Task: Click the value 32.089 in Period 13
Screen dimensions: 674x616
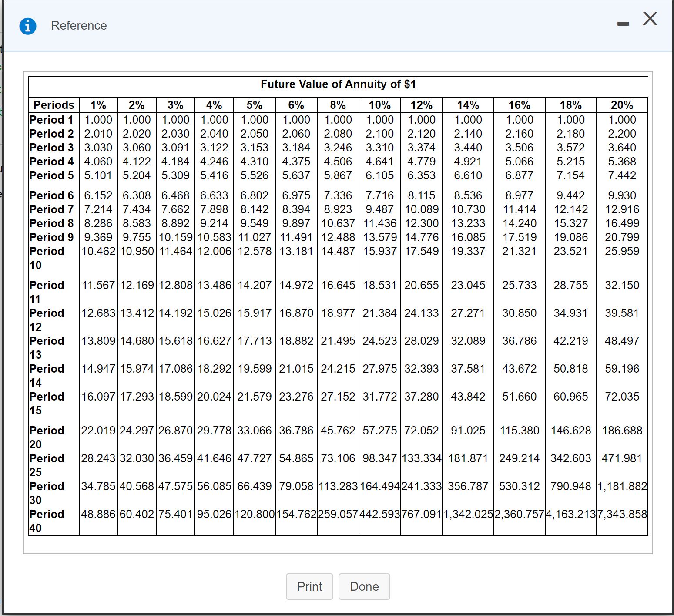Action: coord(468,341)
